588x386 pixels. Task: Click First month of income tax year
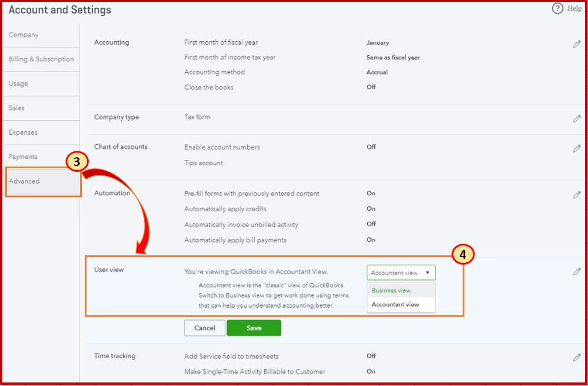(230, 57)
